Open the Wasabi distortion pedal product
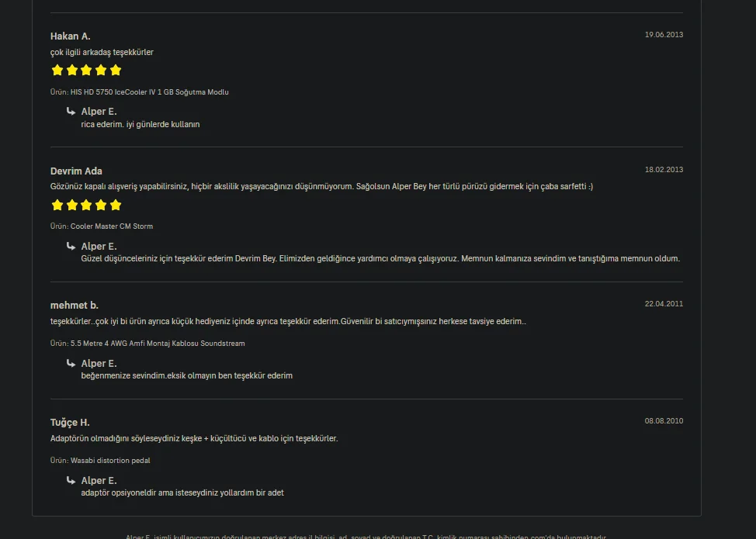 click(110, 461)
